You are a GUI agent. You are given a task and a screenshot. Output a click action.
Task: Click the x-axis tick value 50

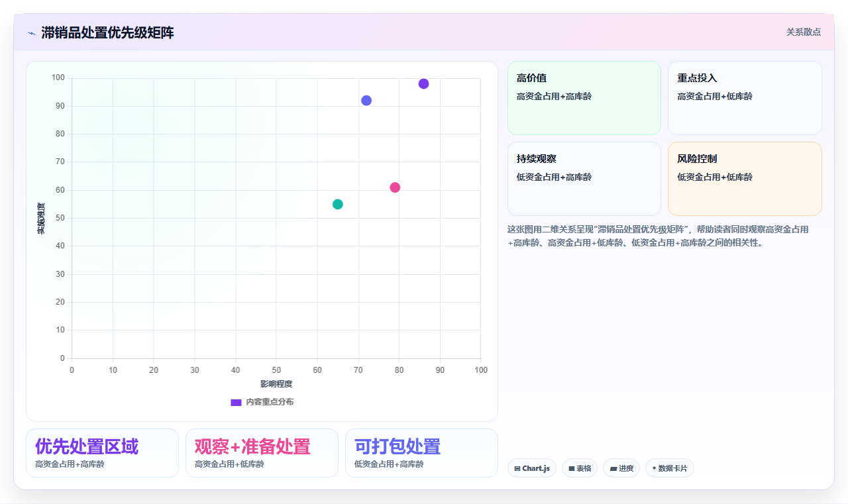[x=276, y=370]
